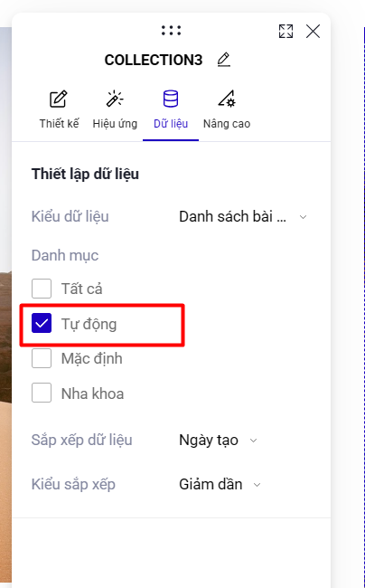This screenshot has width=365, height=588.
Task: Close the COLLECTION3 settings panel
Action: (x=313, y=31)
